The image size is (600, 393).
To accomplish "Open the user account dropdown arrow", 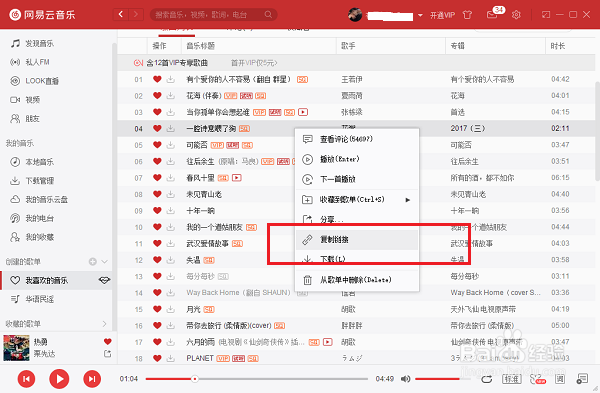I will point(420,15).
